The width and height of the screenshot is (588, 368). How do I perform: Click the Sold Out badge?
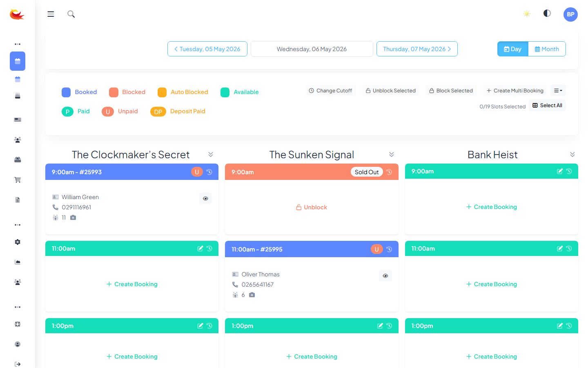(367, 172)
